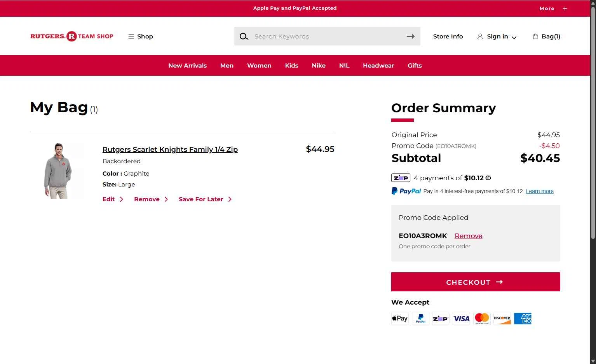Open the Women navigation tab
The image size is (596, 364).
(259, 66)
